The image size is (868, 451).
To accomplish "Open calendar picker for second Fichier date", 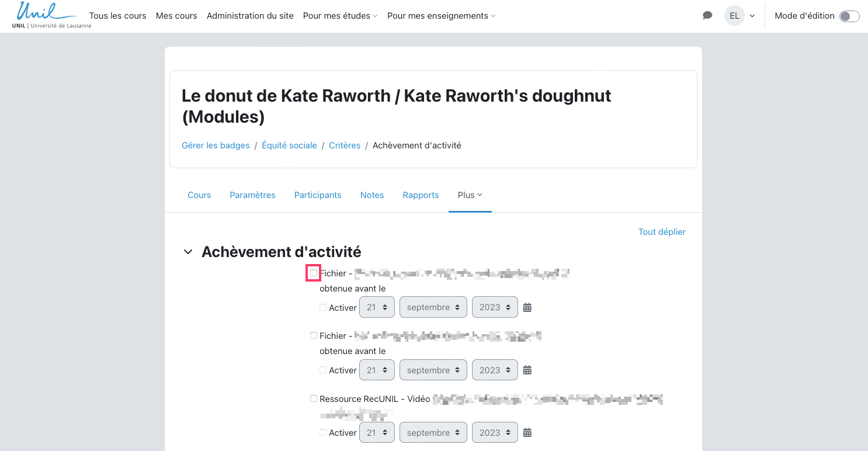I will (x=527, y=370).
